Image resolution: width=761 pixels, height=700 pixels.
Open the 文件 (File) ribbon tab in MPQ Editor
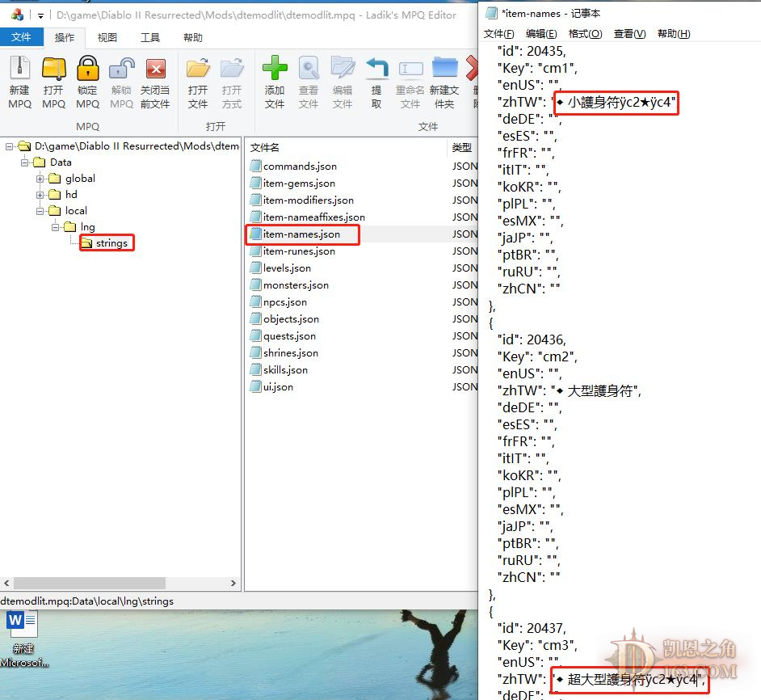pos(21,37)
